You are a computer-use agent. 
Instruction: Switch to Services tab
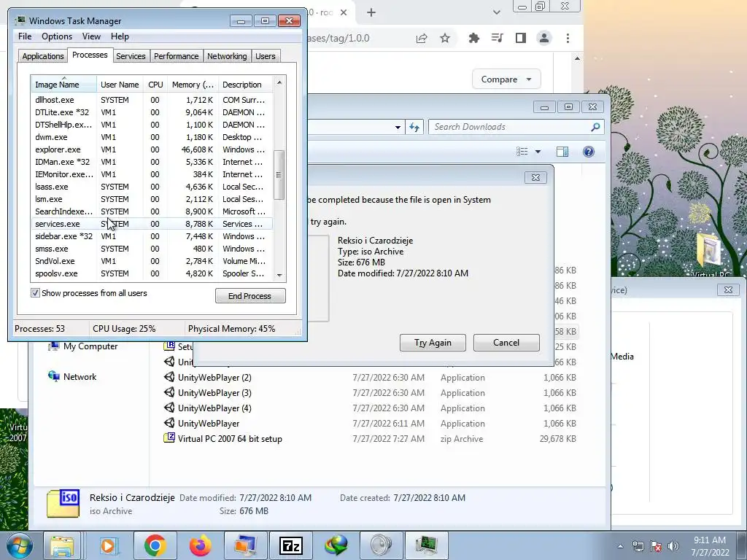131,56
